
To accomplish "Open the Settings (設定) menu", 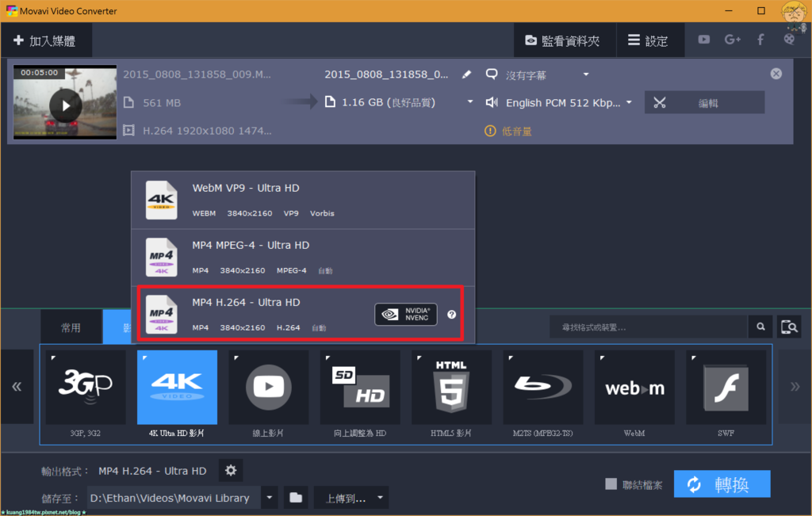I will (x=649, y=40).
